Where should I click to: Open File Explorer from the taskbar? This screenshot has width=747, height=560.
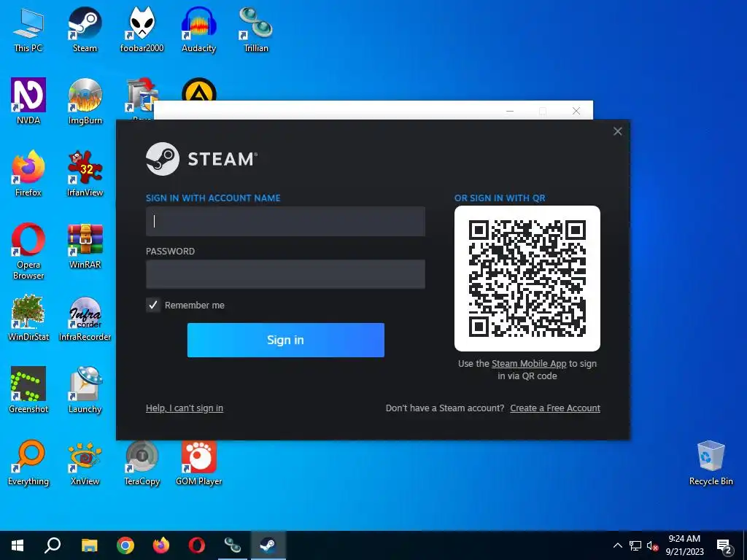click(x=89, y=545)
